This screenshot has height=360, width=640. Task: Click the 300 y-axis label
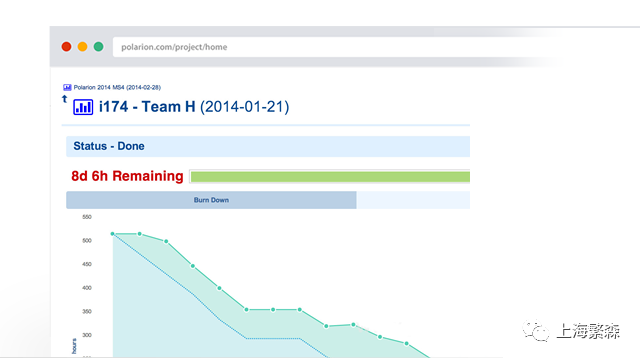87,335
